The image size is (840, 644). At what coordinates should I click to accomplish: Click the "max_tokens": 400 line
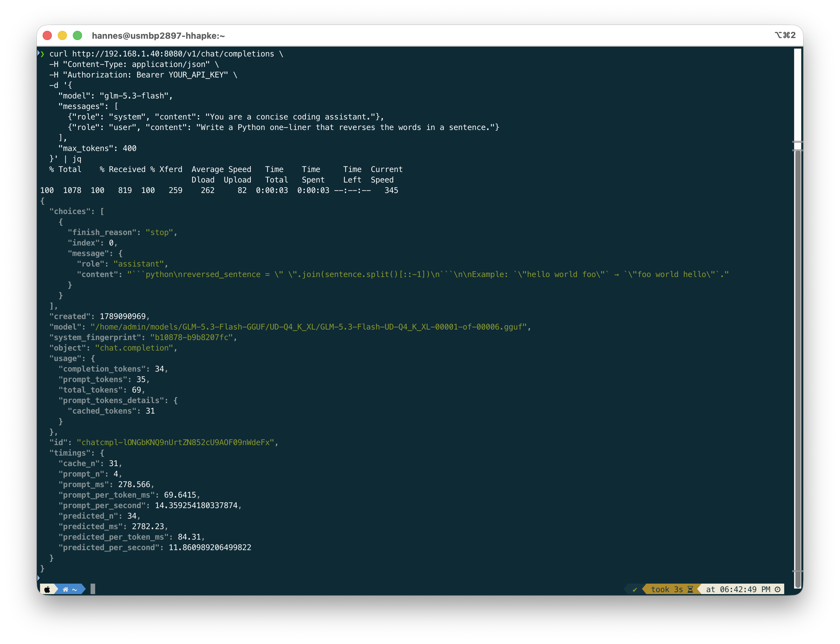tap(97, 148)
